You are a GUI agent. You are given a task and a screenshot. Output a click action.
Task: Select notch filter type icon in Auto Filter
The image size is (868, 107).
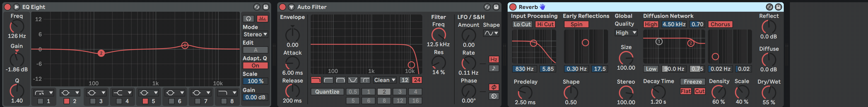(353, 80)
